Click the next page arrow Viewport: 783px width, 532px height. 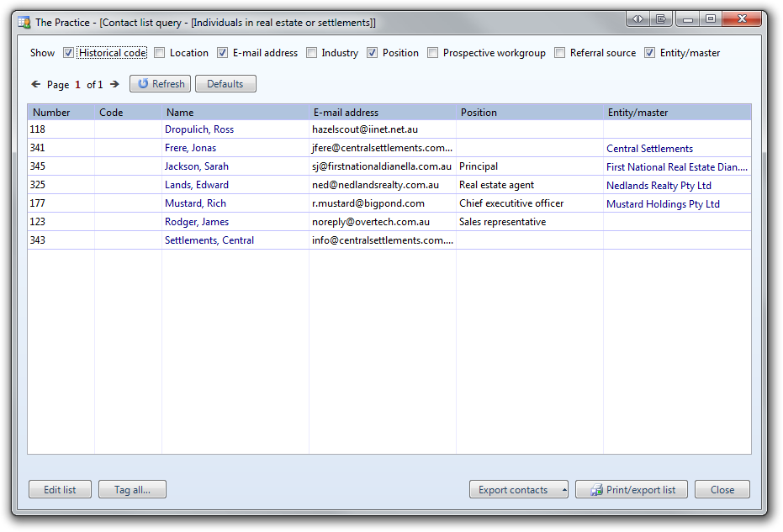coord(115,84)
